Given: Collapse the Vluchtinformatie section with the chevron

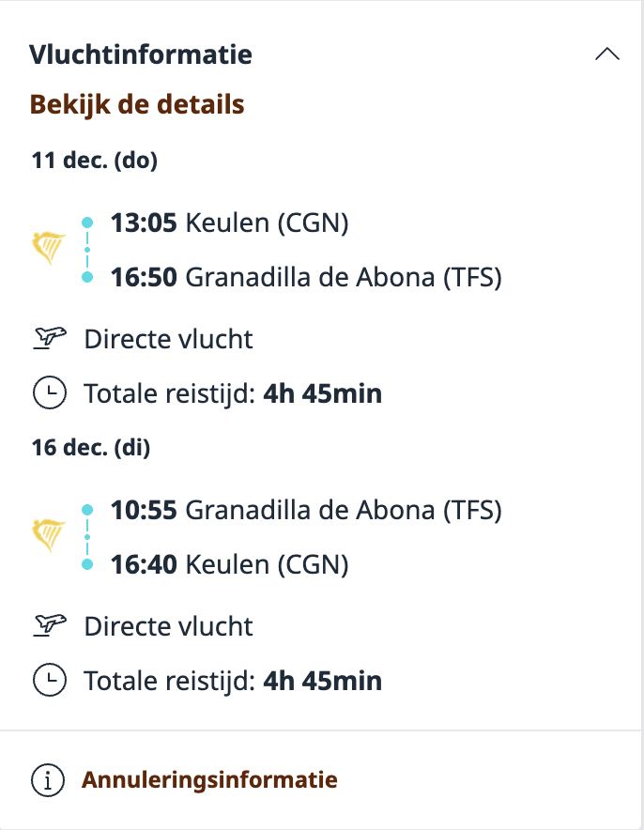Looking at the screenshot, I should (x=609, y=54).
